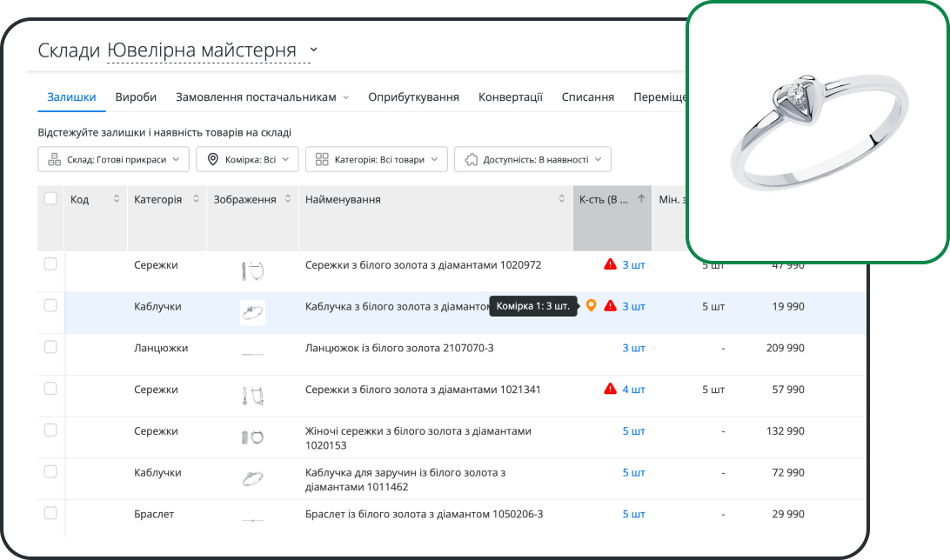
Task: Check the checkbox in the table header row
Action: 50,198
